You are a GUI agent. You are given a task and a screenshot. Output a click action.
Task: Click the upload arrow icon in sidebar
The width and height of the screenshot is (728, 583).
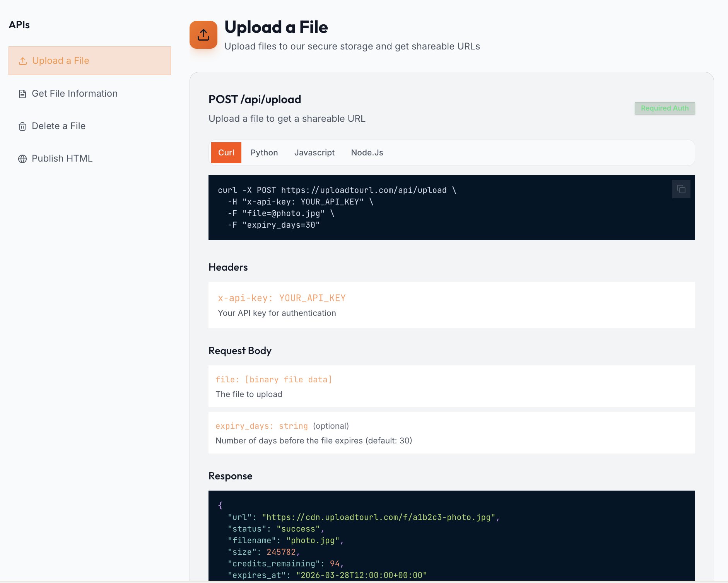point(23,61)
